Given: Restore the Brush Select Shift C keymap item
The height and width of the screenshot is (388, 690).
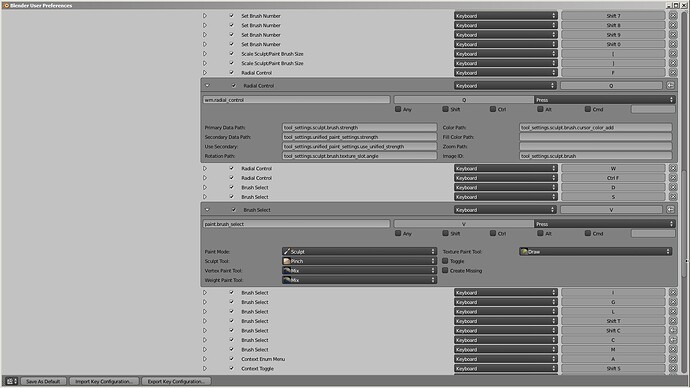Looking at the screenshot, I should (x=673, y=330).
